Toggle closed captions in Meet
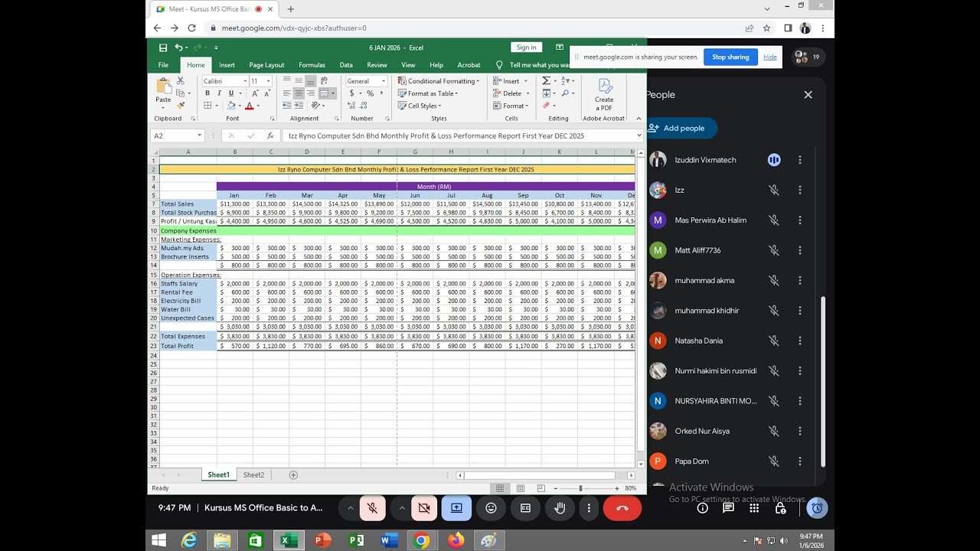This screenshot has width=980, height=551. (525, 507)
